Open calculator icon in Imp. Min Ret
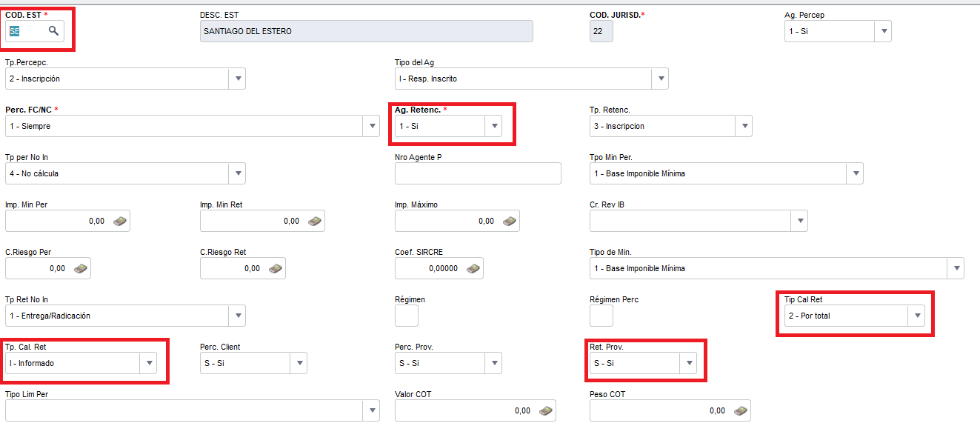980x426 pixels. [x=315, y=221]
